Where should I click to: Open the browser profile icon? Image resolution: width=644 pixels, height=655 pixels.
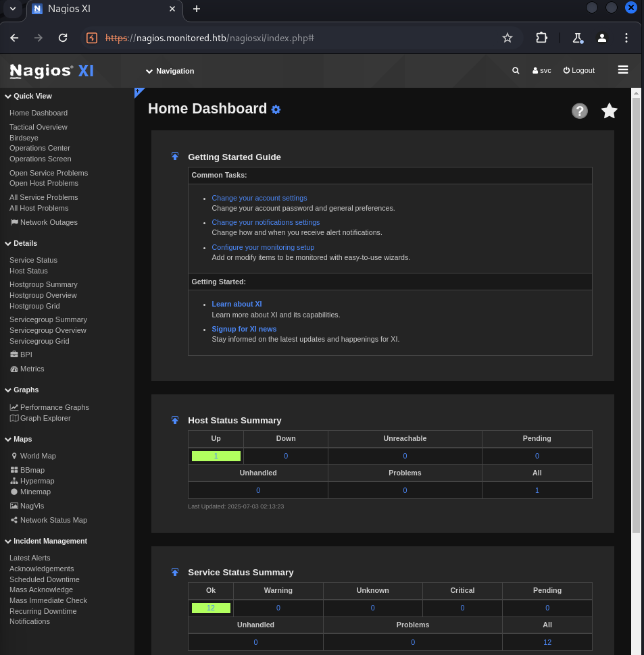point(602,38)
